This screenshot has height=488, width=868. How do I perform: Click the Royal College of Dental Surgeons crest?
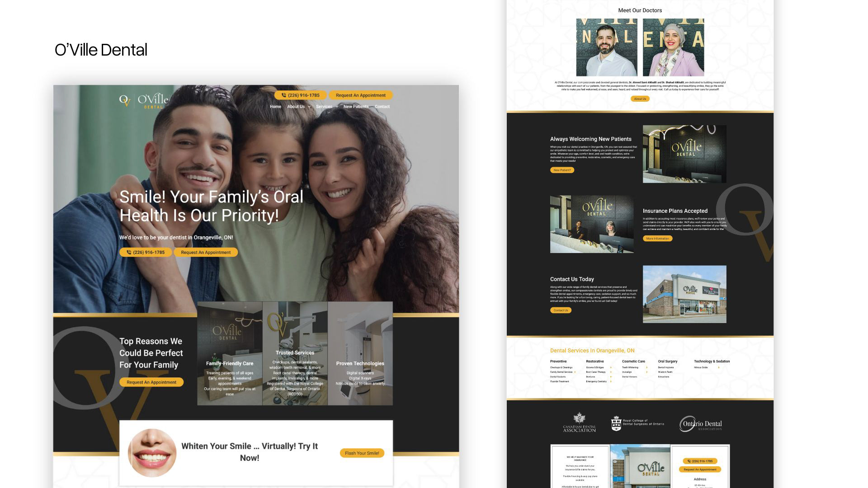616,423
